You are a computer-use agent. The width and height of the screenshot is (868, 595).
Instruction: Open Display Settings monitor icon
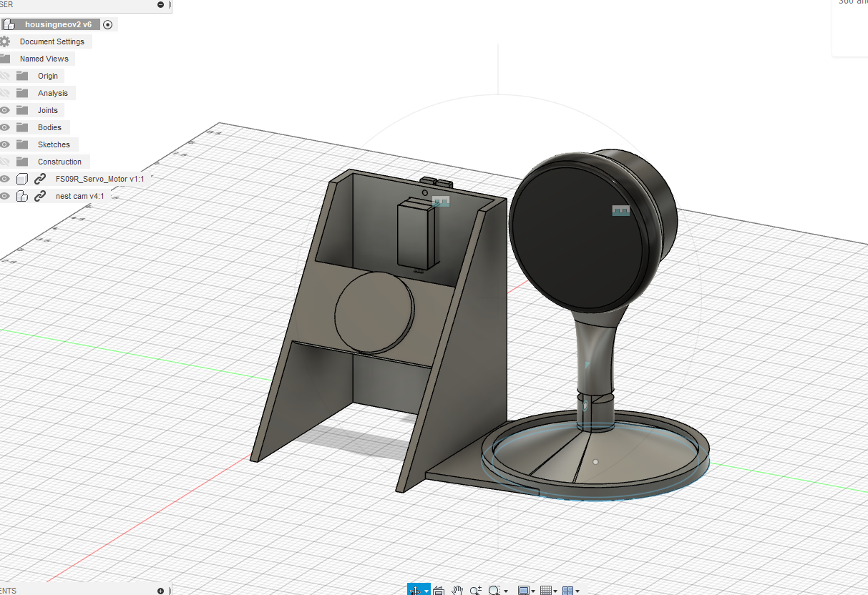(x=524, y=591)
